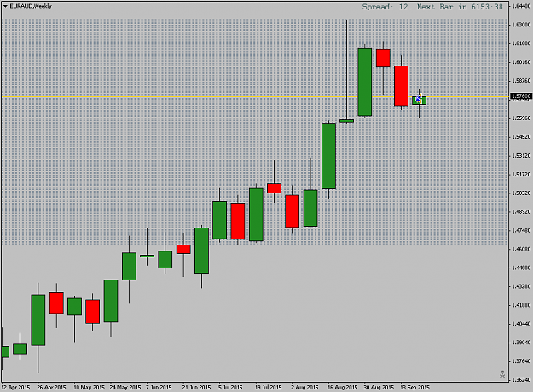Click the 26 Apr 2015 date label

pyautogui.click(x=52, y=387)
